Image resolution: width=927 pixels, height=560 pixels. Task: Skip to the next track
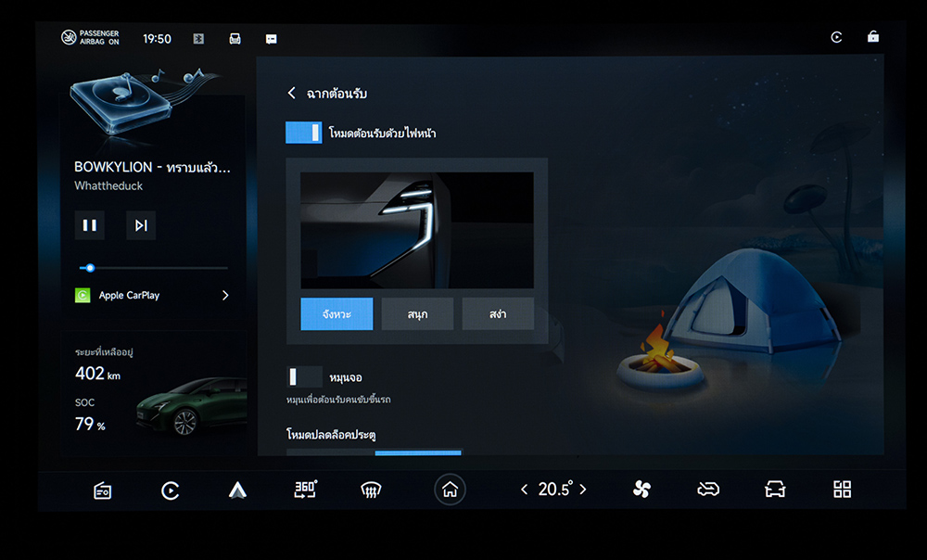pyautogui.click(x=141, y=225)
